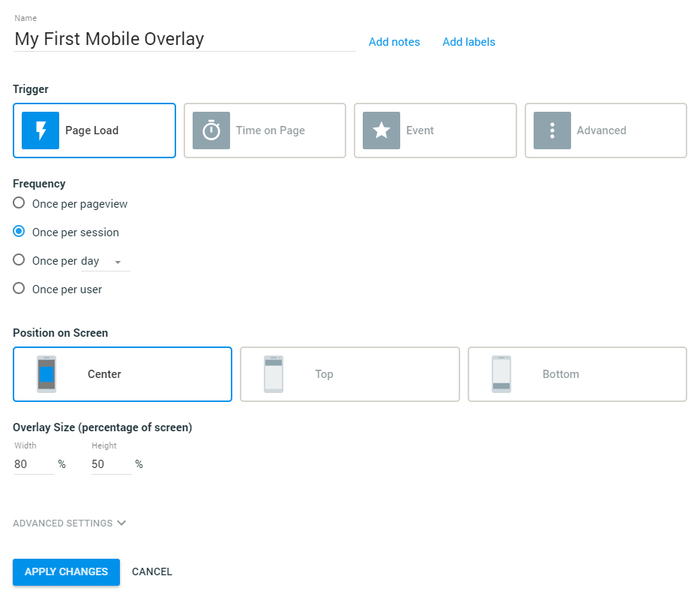Position the overlay at Bottom
Screen dimensions: 700x594
point(577,374)
